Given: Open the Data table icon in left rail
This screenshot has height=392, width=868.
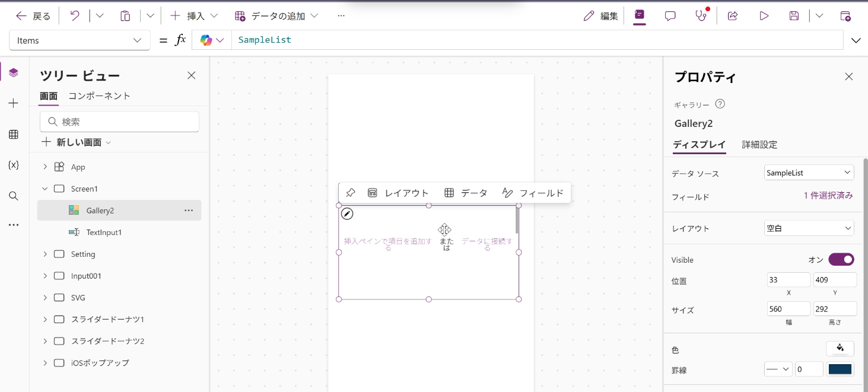Looking at the screenshot, I should pos(14,134).
